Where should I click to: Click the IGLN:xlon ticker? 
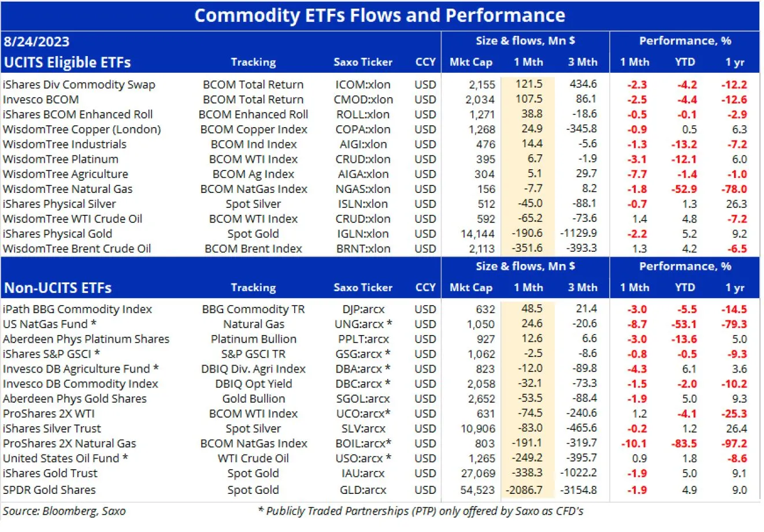pos(363,234)
